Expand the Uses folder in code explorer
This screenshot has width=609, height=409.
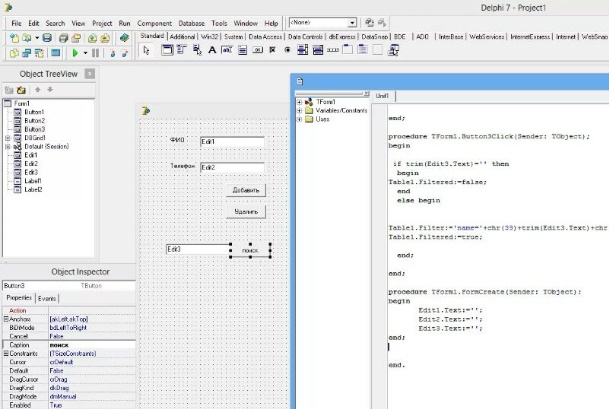click(299, 119)
